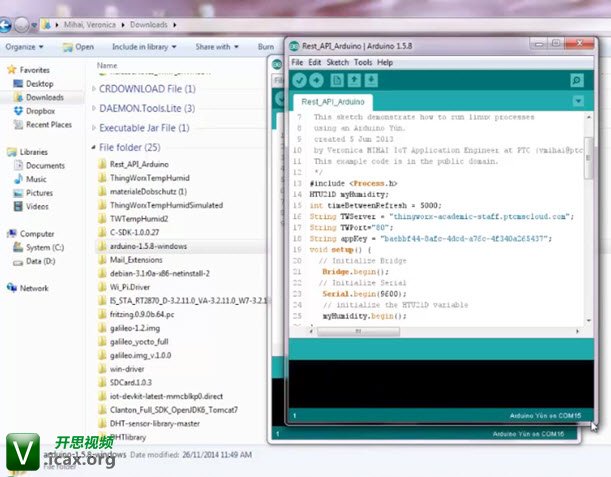
Task: Click the Upload arrow button in Arduino
Action: pyautogui.click(x=317, y=80)
